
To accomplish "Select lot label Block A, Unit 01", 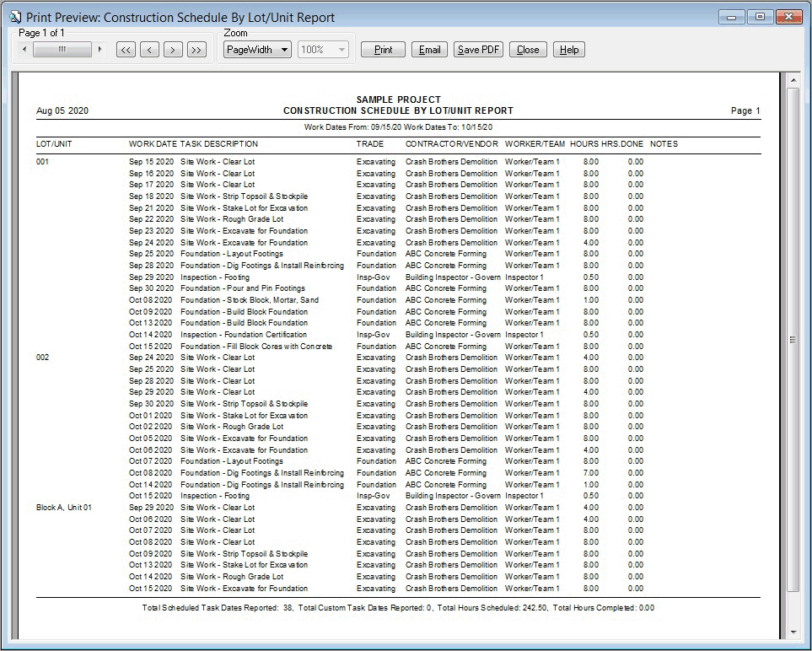I will (x=64, y=507).
